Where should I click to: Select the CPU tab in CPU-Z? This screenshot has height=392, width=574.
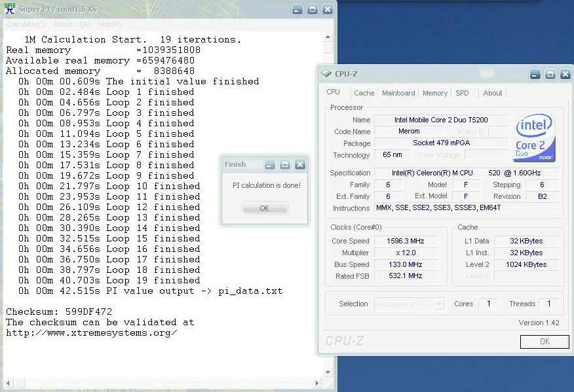click(x=334, y=92)
